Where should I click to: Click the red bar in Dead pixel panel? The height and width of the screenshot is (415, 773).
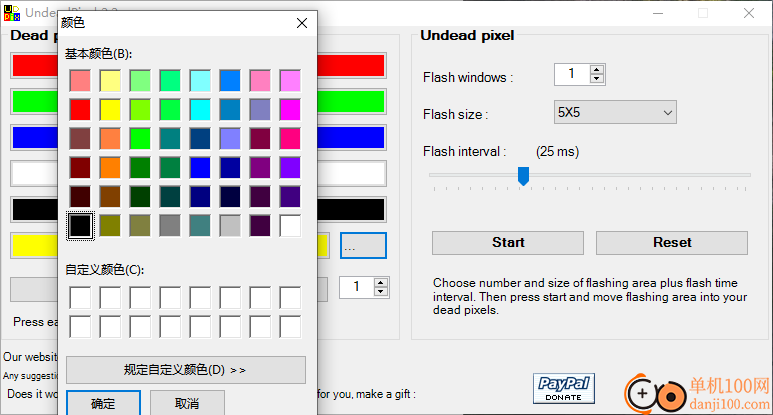351,66
